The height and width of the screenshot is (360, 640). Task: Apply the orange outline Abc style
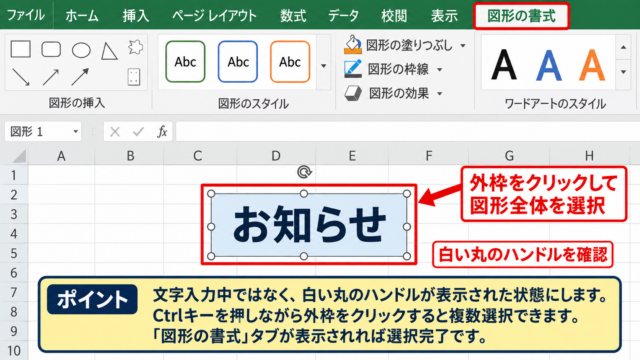pyautogui.click(x=290, y=62)
